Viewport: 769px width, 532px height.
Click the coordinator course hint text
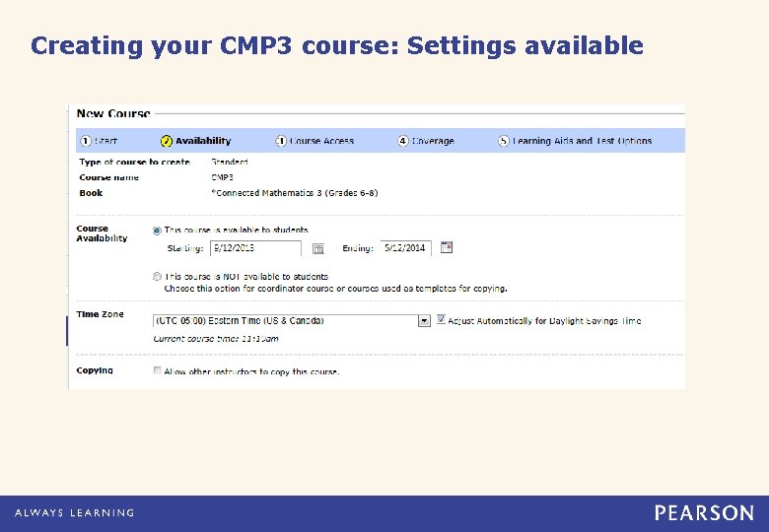click(335, 289)
